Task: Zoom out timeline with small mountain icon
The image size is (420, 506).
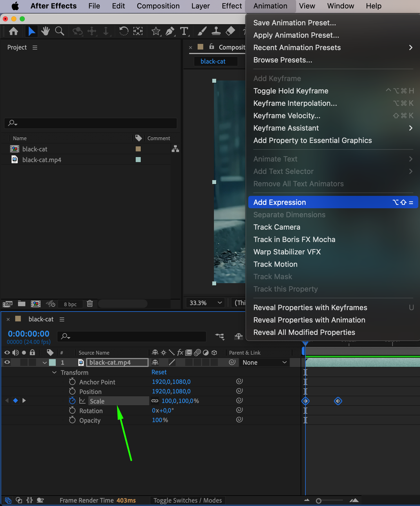Action: [307, 500]
